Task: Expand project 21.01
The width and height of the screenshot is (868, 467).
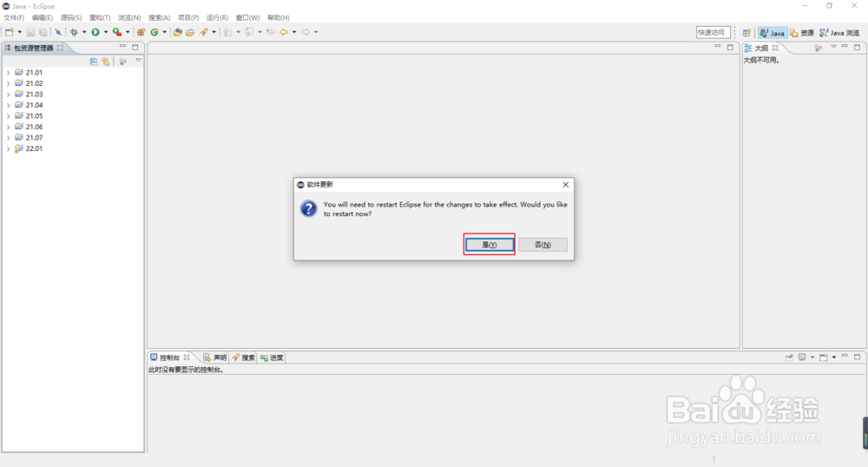Action: click(9, 73)
